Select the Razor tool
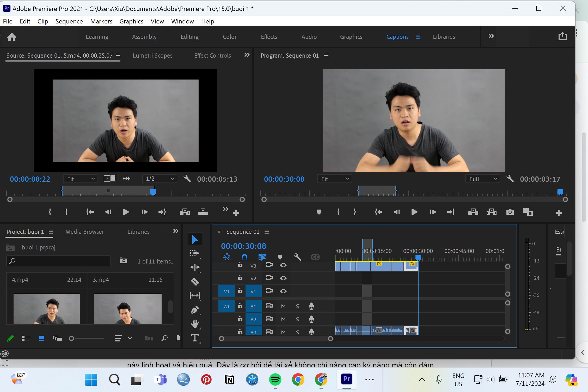Image resolution: width=588 pixels, height=392 pixels. [195, 281]
